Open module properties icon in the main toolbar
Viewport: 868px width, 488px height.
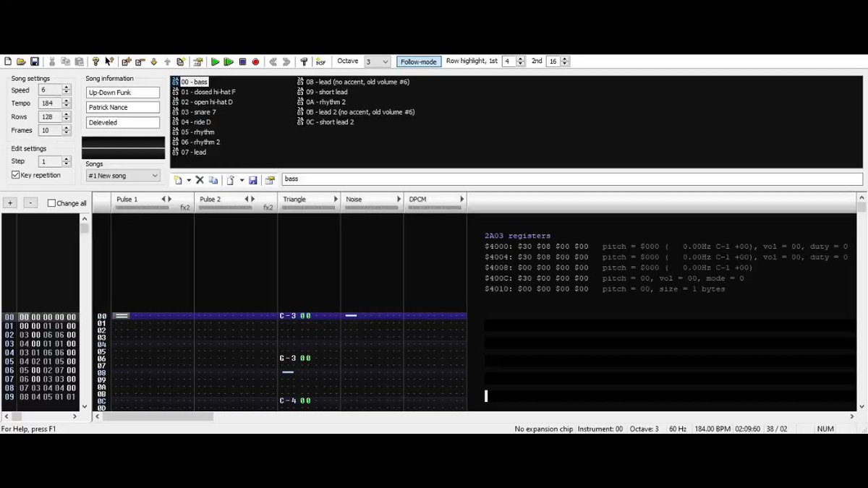[196, 62]
